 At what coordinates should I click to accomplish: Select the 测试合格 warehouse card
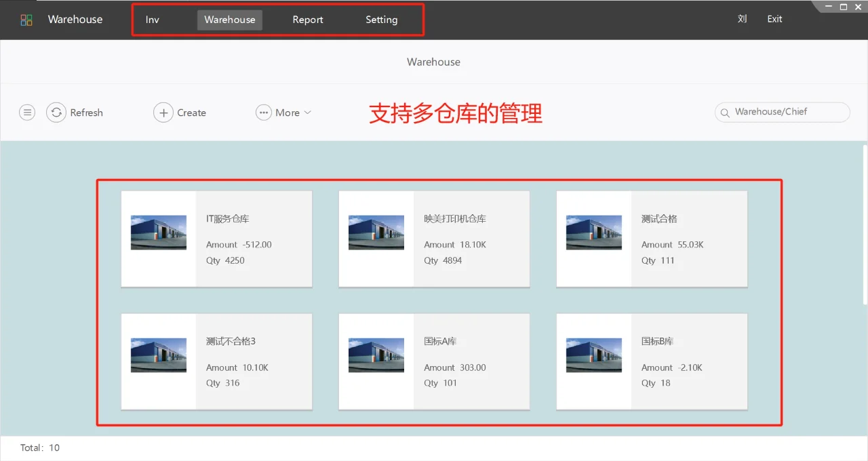[651, 239]
